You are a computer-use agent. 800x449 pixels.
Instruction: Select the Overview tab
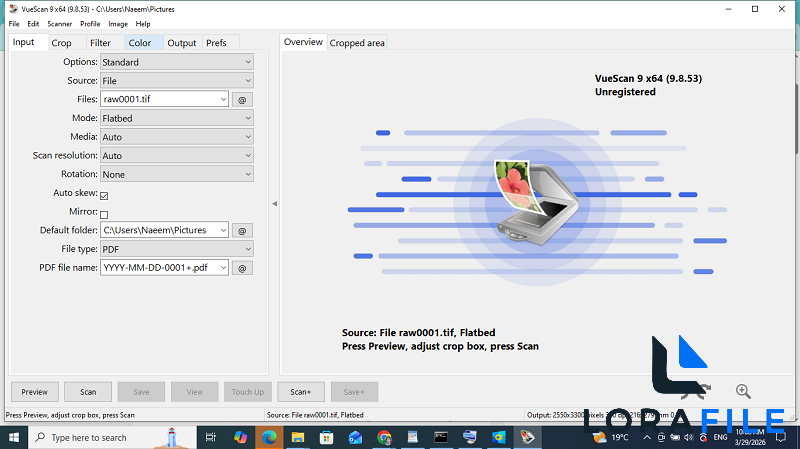click(x=303, y=42)
